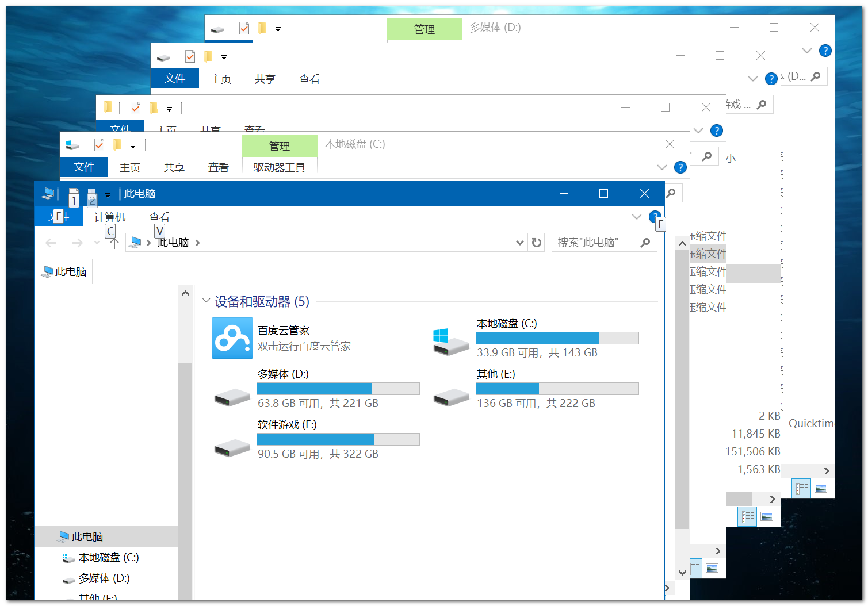Click the refresh icon beside the address bar

coord(536,242)
